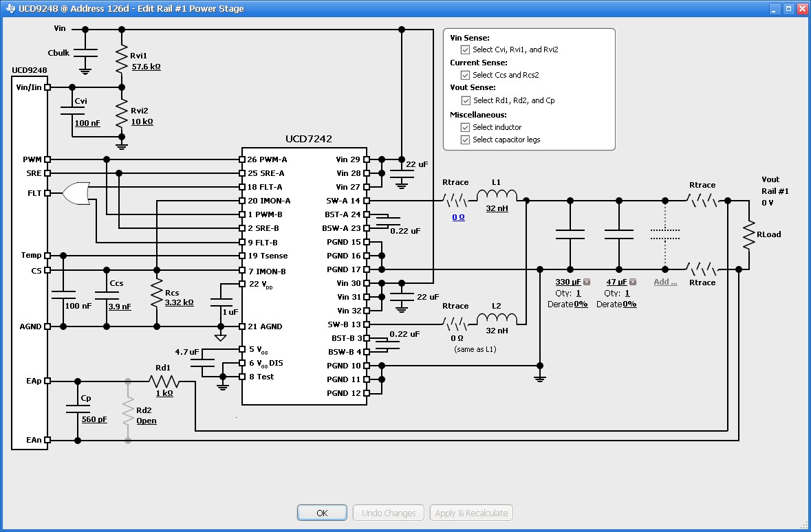The width and height of the screenshot is (811, 532).
Task: Click Rtrace symbol before L1
Action: pyautogui.click(x=455, y=199)
